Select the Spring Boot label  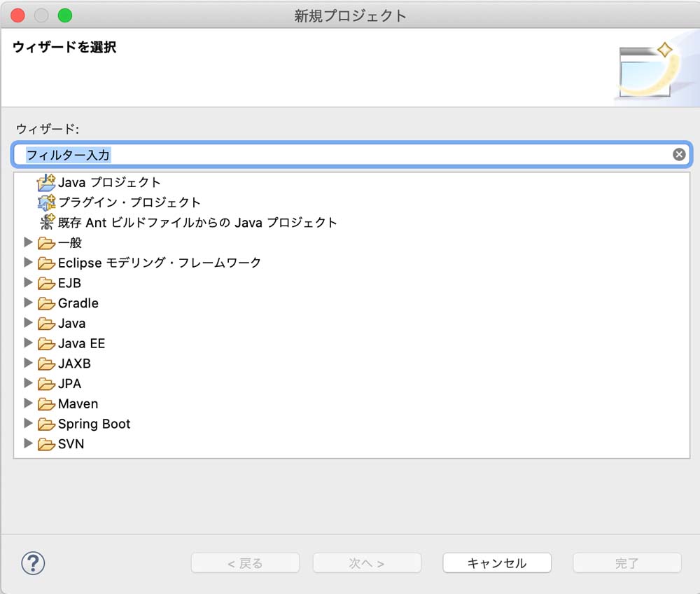tap(94, 424)
